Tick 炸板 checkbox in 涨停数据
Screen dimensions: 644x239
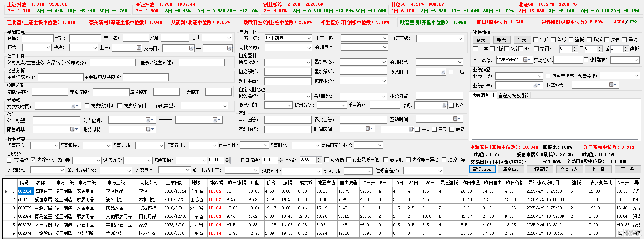pyautogui.click(x=589, y=40)
